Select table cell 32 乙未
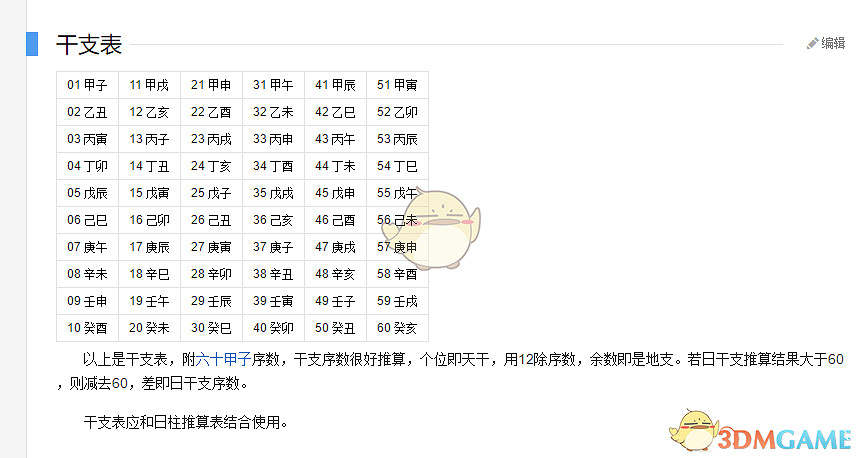 pyautogui.click(x=274, y=112)
